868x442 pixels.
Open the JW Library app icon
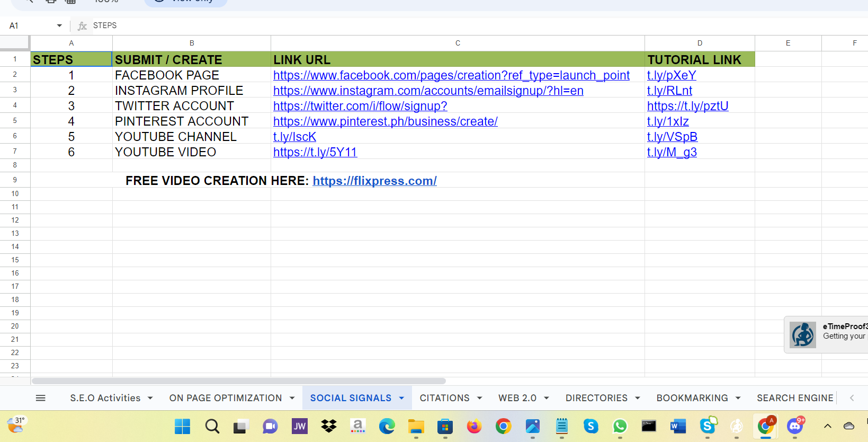[300, 426]
